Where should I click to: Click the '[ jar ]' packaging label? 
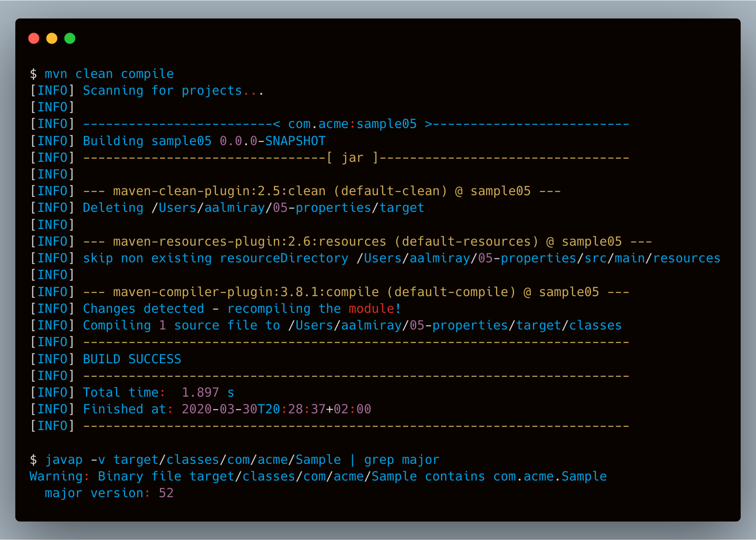[352, 158]
